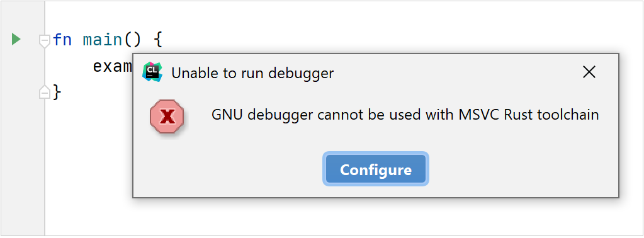Screen dimensions: 644x238
Task: Collapse the fn main fold marker
Action: (44, 41)
